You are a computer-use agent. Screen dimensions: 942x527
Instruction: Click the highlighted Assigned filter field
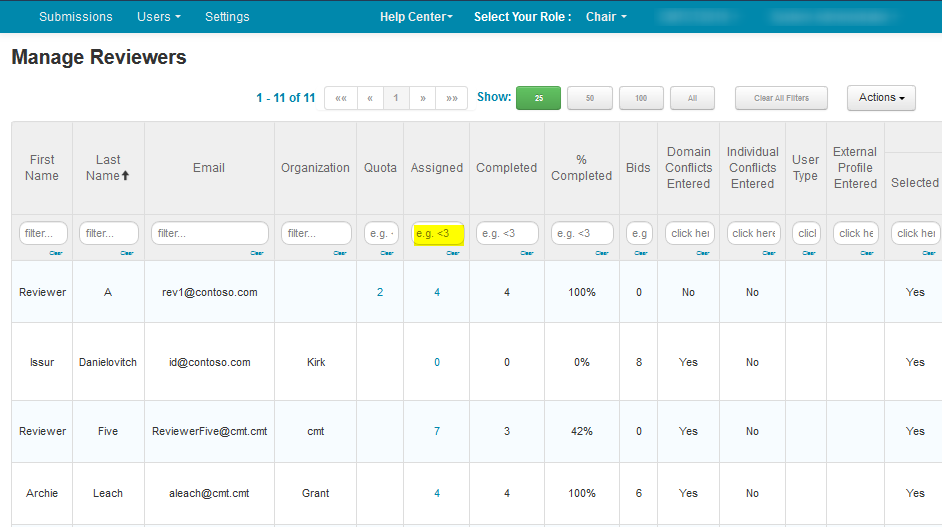pyautogui.click(x=437, y=233)
